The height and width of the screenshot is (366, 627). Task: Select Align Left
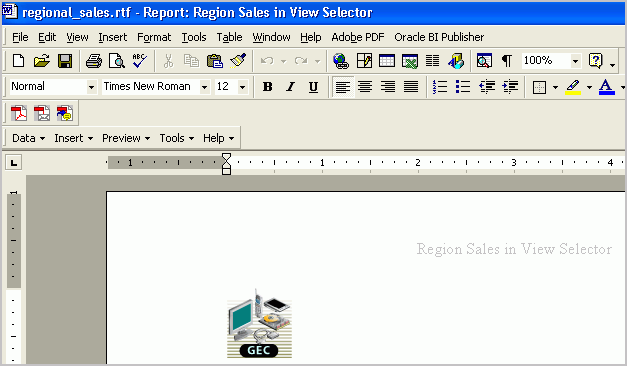pos(343,86)
